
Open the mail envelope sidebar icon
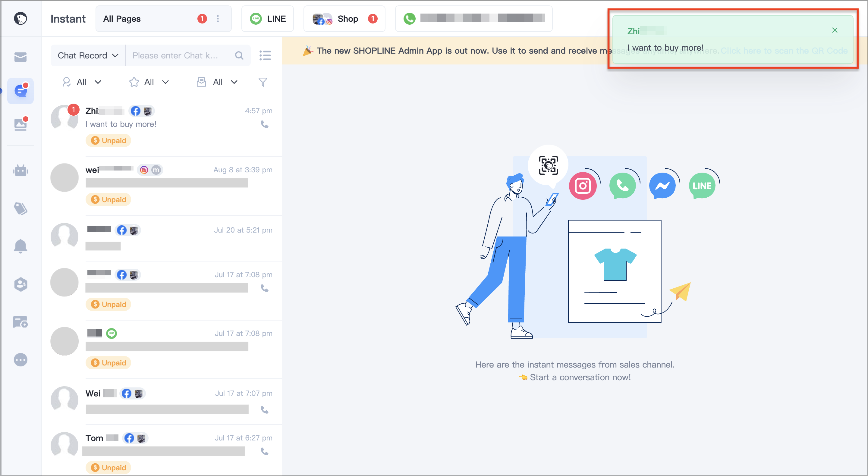(20, 57)
